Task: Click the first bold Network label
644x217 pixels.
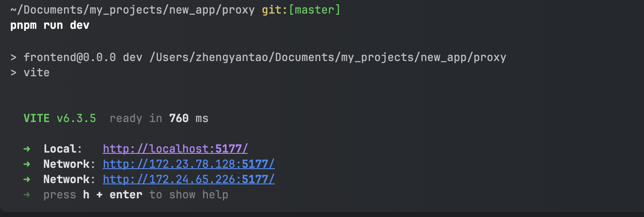Action: click(67, 164)
